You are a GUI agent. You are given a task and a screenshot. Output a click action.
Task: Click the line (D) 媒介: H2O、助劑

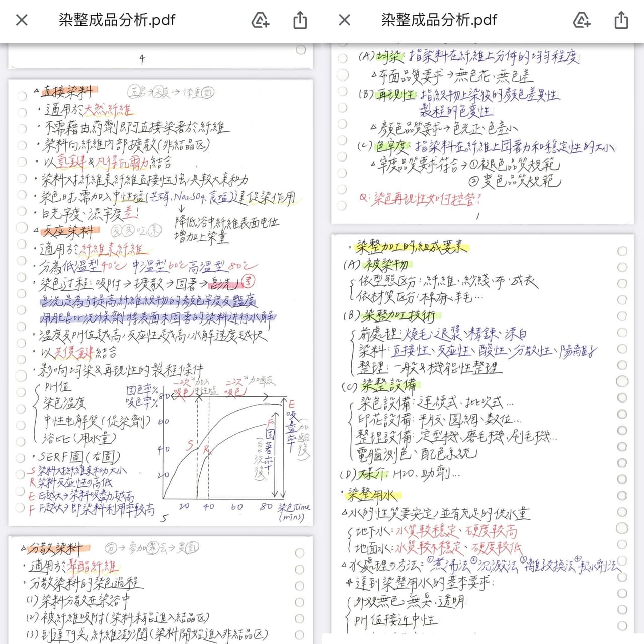click(400, 474)
